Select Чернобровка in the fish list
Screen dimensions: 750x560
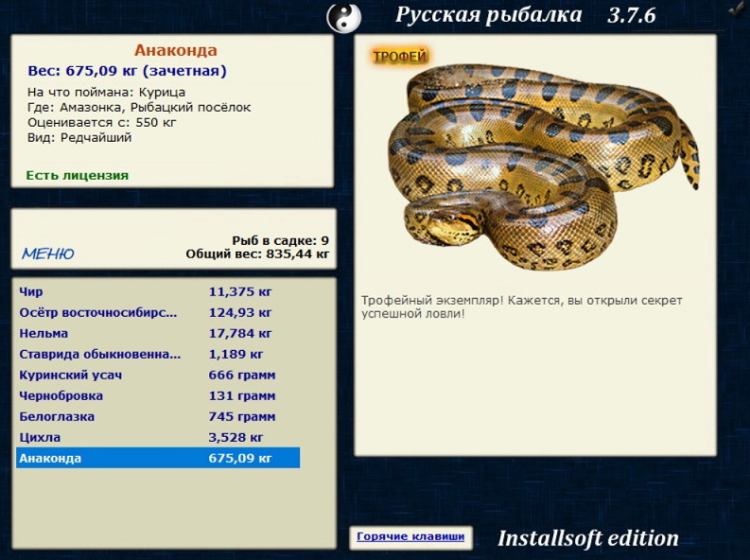(158, 396)
